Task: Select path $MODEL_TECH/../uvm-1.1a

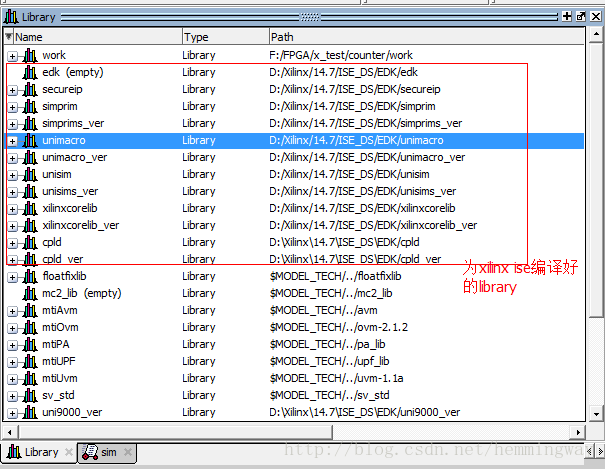Action: (x=336, y=378)
